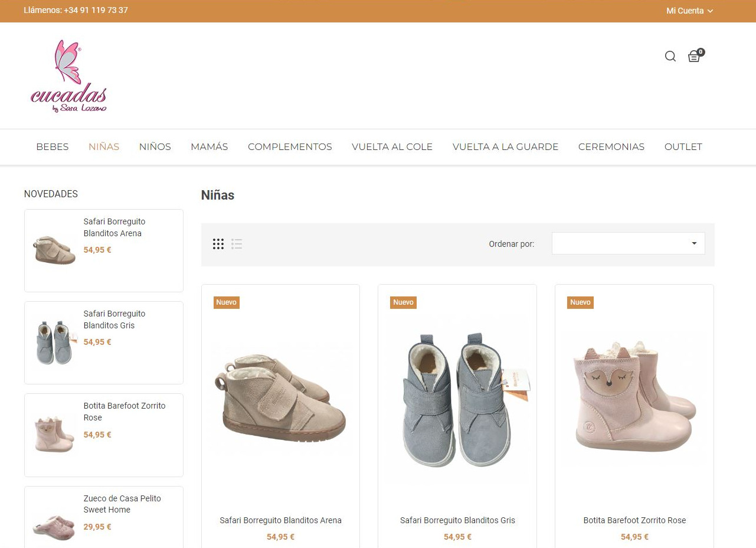Switch to list view layout
Image resolution: width=756 pixels, height=548 pixels.
[237, 244]
